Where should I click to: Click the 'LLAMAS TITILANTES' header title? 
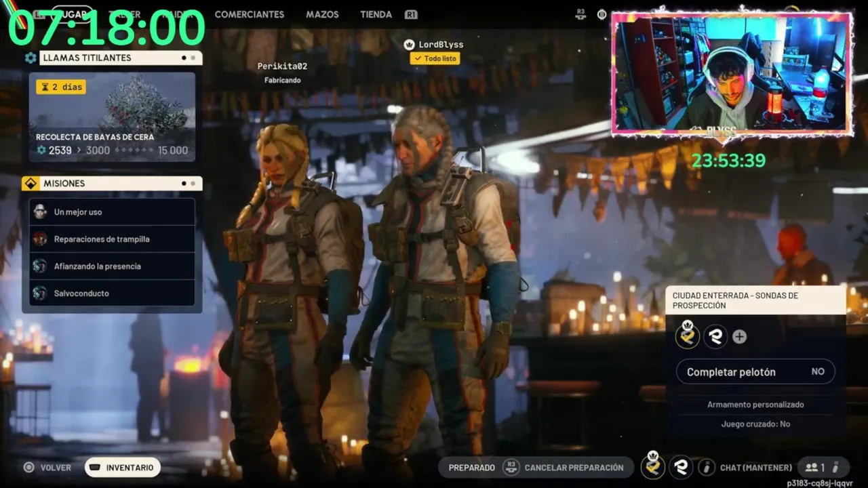(87, 58)
